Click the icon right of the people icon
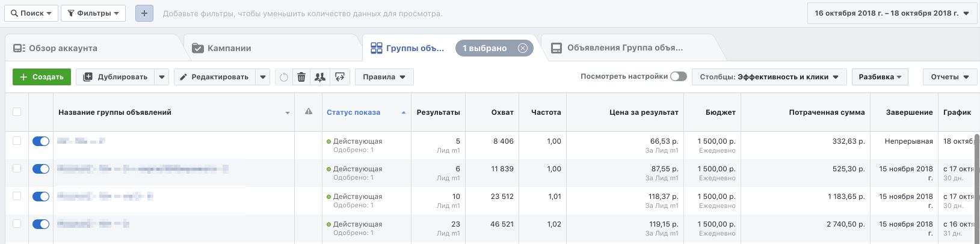This screenshot has width=980, height=244. pos(340,77)
